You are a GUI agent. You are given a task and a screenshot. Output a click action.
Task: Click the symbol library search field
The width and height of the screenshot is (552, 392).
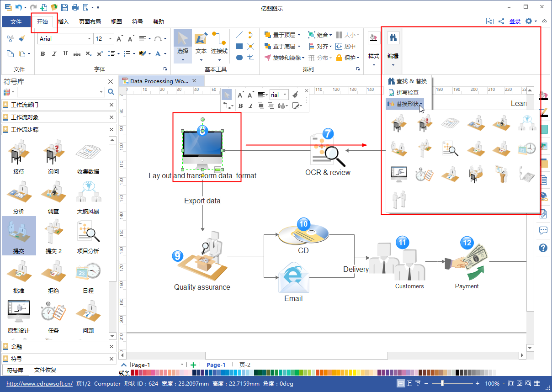60,92
